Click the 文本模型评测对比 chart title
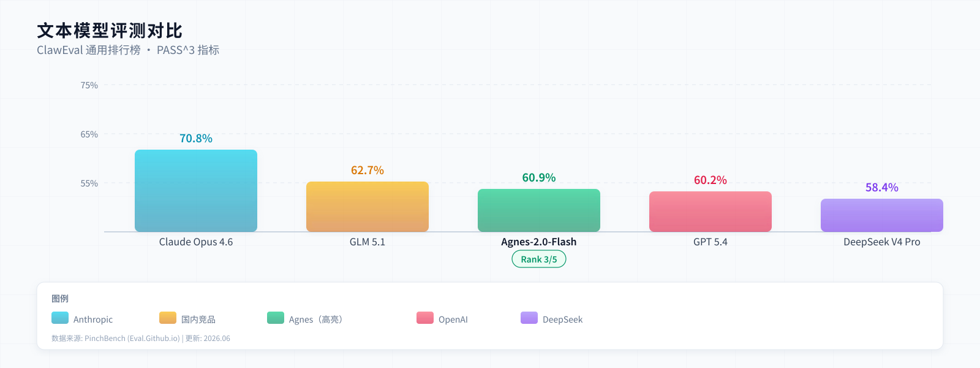Image resolution: width=980 pixels, height=368 pixels. [110, 31]
